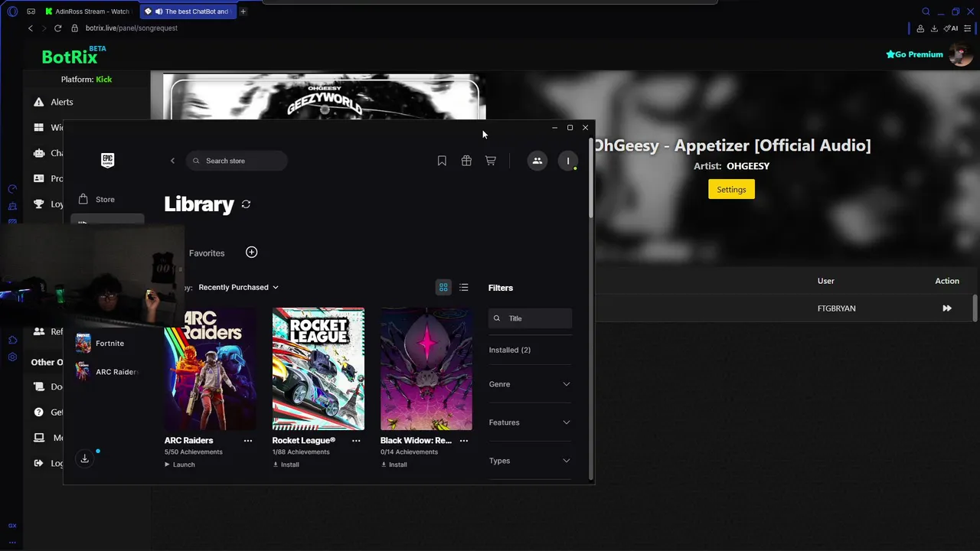Open the Epic shopping cart
The width and height of the screenshot is (980, 551).
click(x=491, y=161)
